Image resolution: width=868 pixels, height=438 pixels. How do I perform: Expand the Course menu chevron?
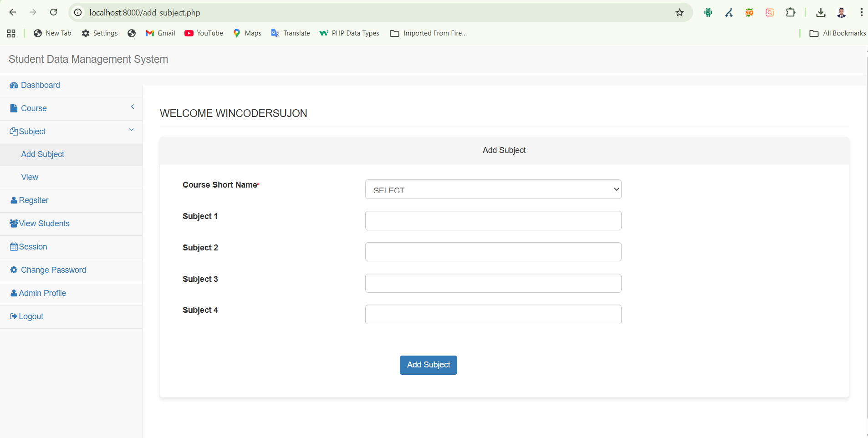click(133, 107)
